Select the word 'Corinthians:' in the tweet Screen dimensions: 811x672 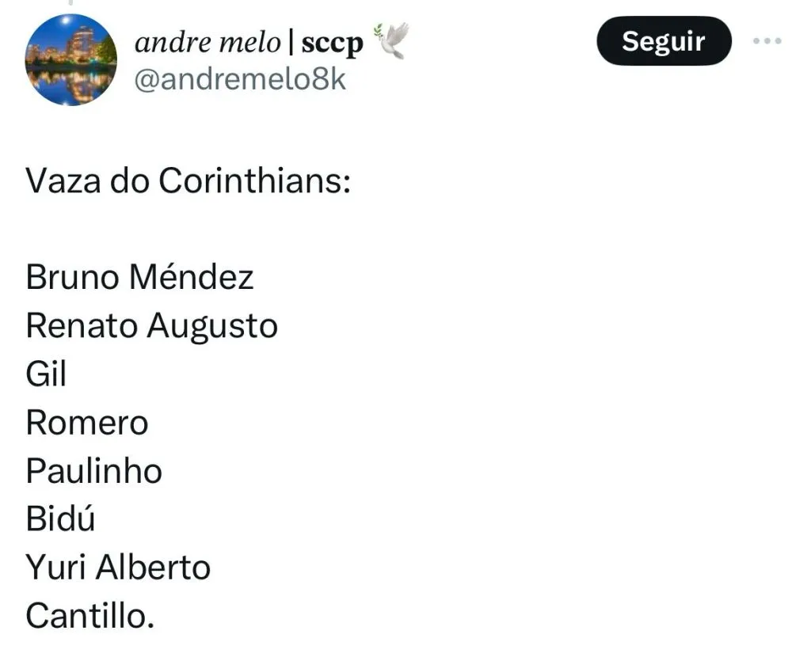pyautogui.click(x=254, y=182)
